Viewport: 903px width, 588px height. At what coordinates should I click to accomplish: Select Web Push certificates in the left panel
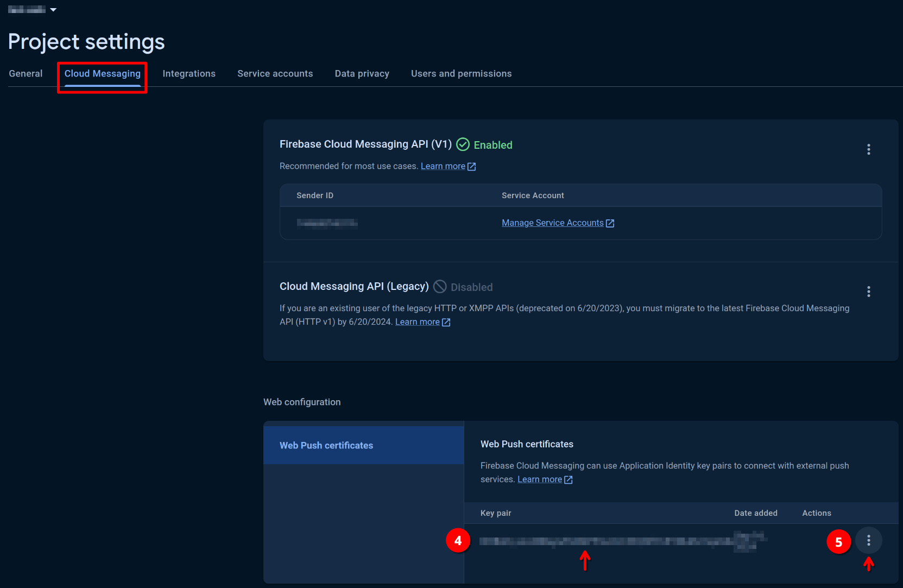coord(364,445)
